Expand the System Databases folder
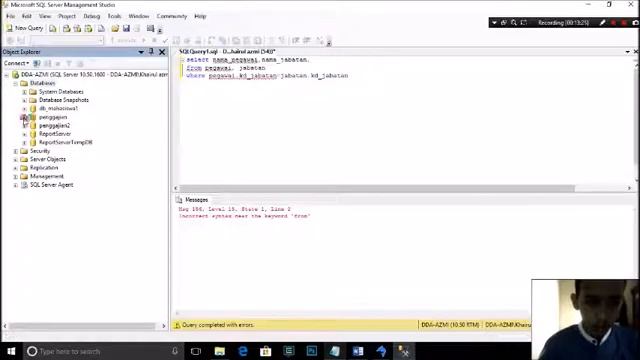This screenshot has width=640, height=360. [24, 92]
